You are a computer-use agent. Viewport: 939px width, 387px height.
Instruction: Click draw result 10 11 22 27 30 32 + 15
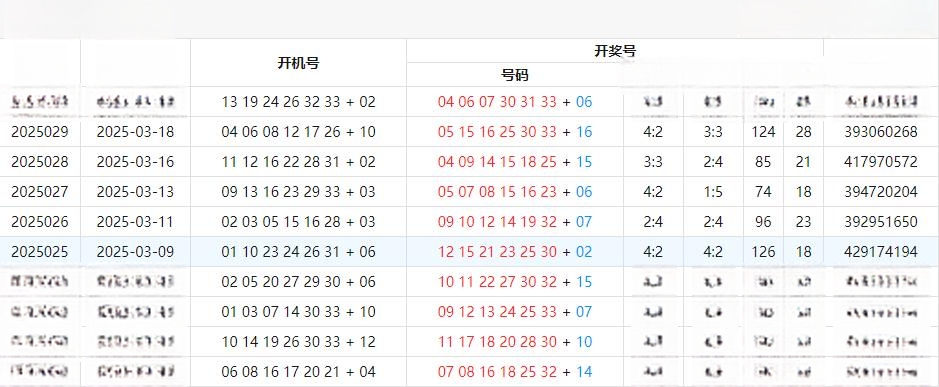515,282
